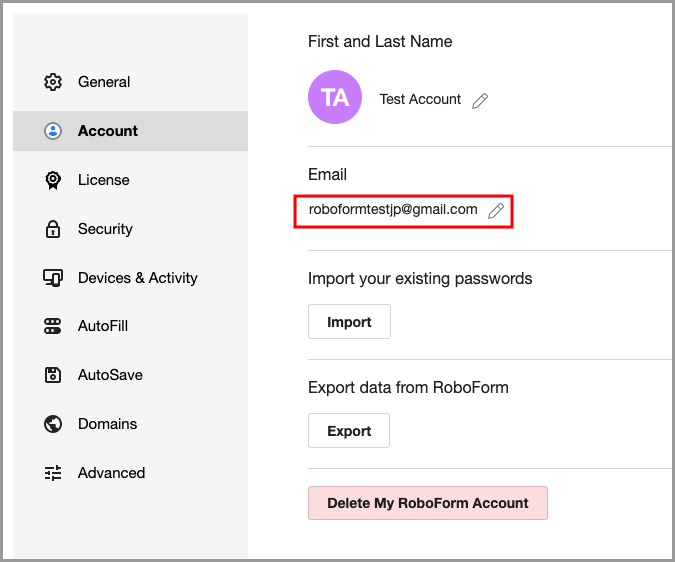
Task: Click the Export button
Action: point(349,431)
